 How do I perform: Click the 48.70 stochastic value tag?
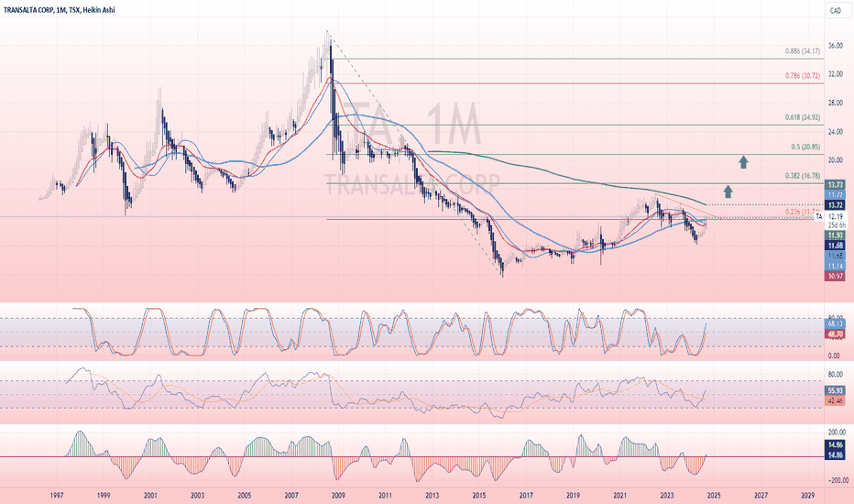coord(836,334)
